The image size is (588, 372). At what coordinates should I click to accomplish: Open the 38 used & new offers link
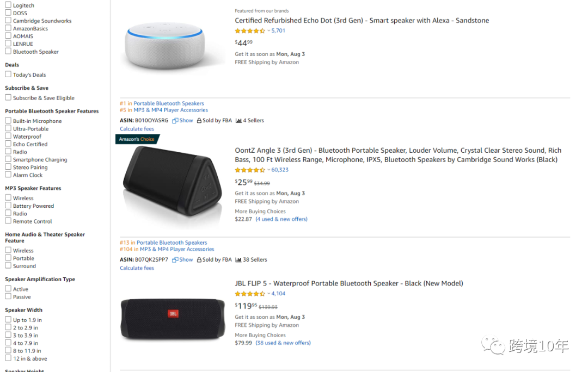tap(283, 343)
